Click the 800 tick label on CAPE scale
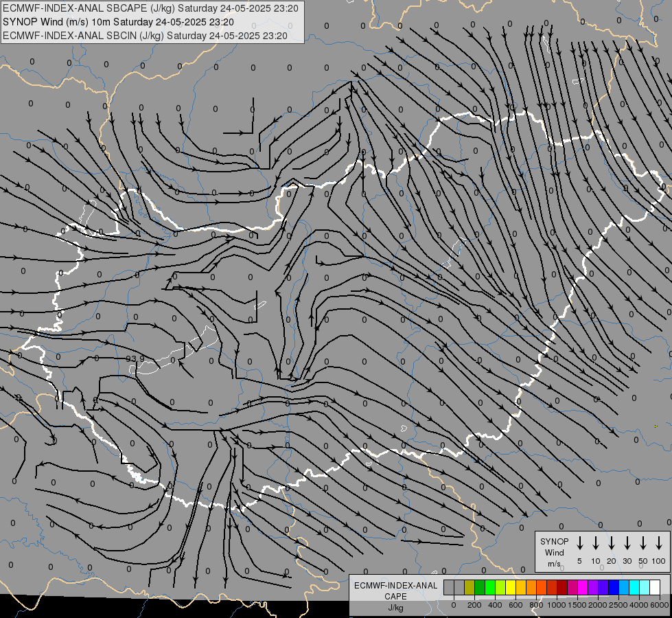This screenshot has width=672, height=618. click(536, 605)
